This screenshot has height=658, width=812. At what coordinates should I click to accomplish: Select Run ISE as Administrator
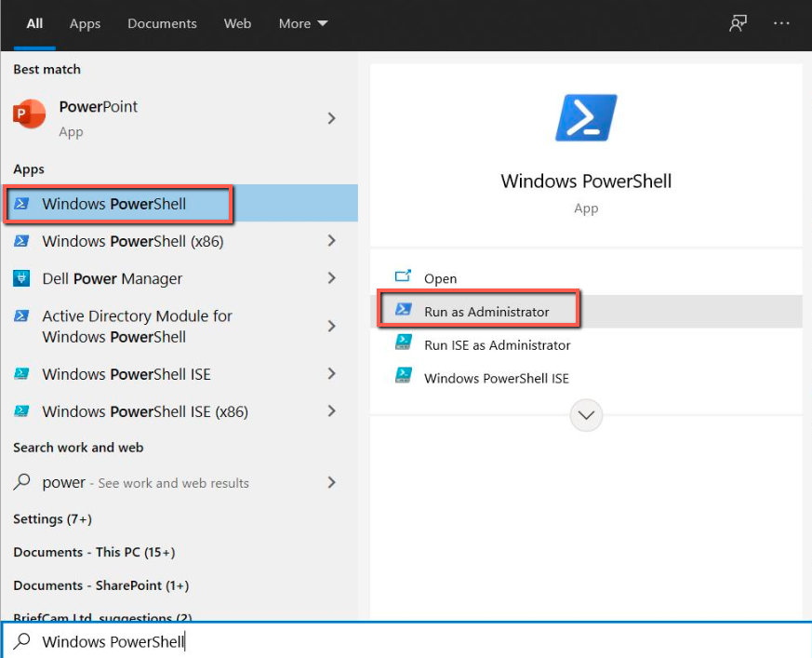click(x=497, y=344)
